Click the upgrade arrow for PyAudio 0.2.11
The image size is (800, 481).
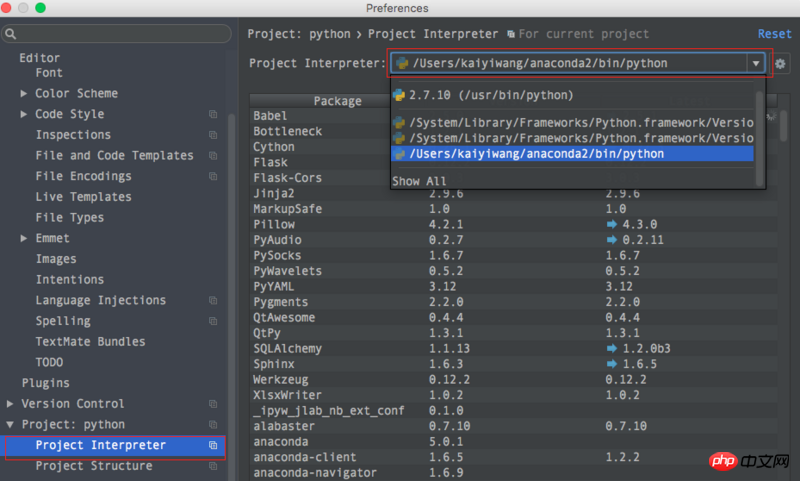coord(612,240)
